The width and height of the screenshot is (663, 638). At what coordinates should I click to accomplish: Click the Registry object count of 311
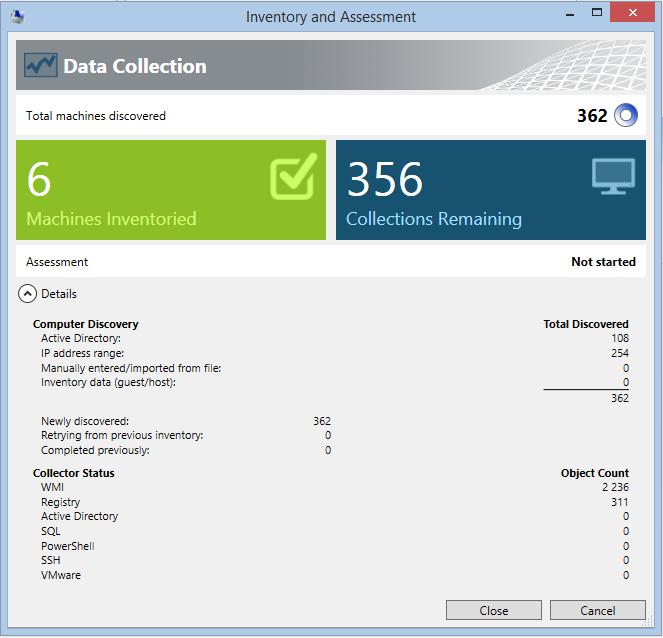point(619,502)
